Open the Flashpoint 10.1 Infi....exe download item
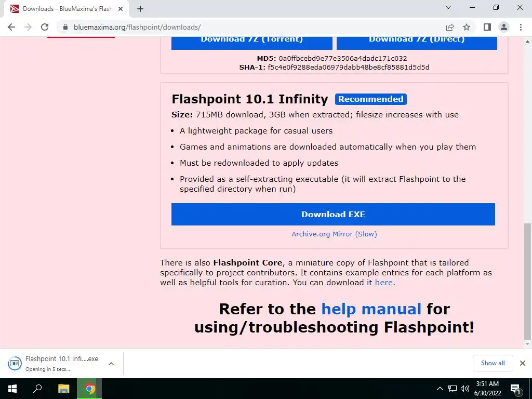Image resolution: width=532 pixels, height=399 pixels. point(62,363)
